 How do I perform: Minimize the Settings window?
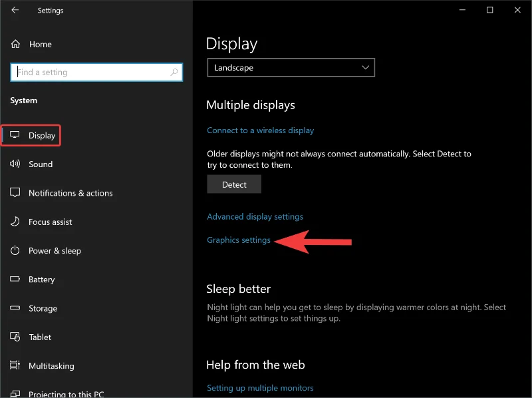coord(462,10)
